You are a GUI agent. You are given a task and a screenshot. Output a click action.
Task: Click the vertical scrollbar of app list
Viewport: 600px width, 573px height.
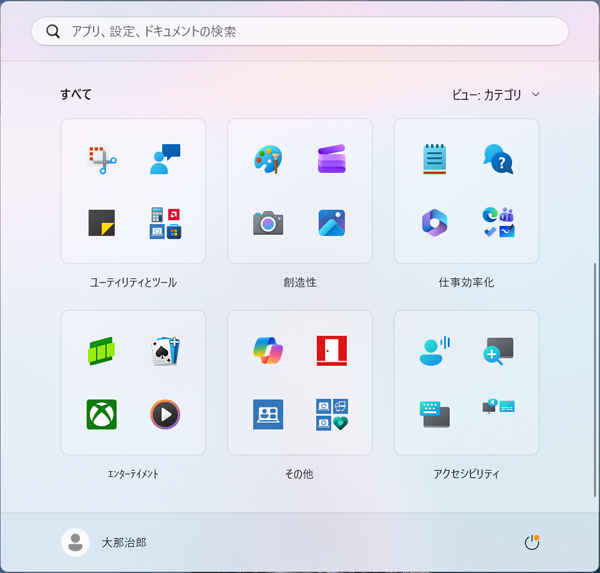[595, 380]
